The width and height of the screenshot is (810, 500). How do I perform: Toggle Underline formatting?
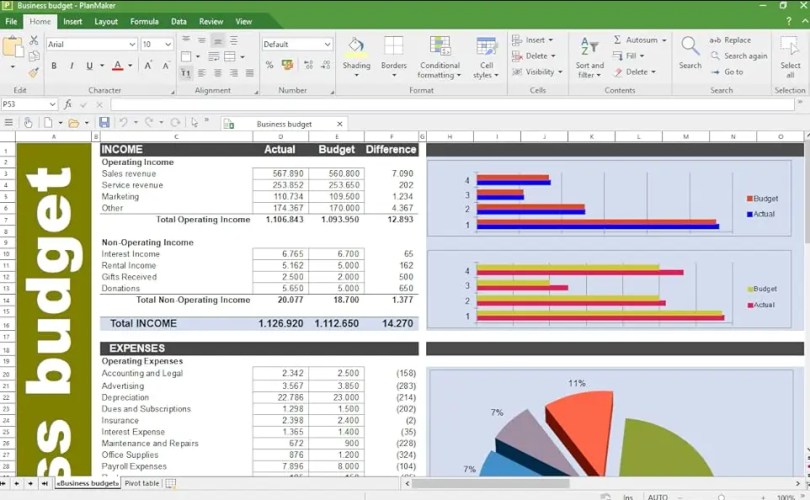89,66
